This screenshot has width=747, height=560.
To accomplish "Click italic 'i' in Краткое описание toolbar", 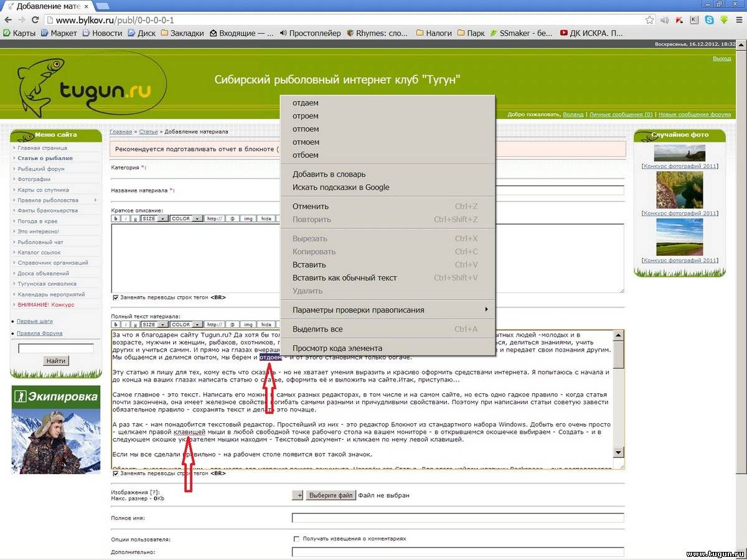I will click(x=125, y=219).
